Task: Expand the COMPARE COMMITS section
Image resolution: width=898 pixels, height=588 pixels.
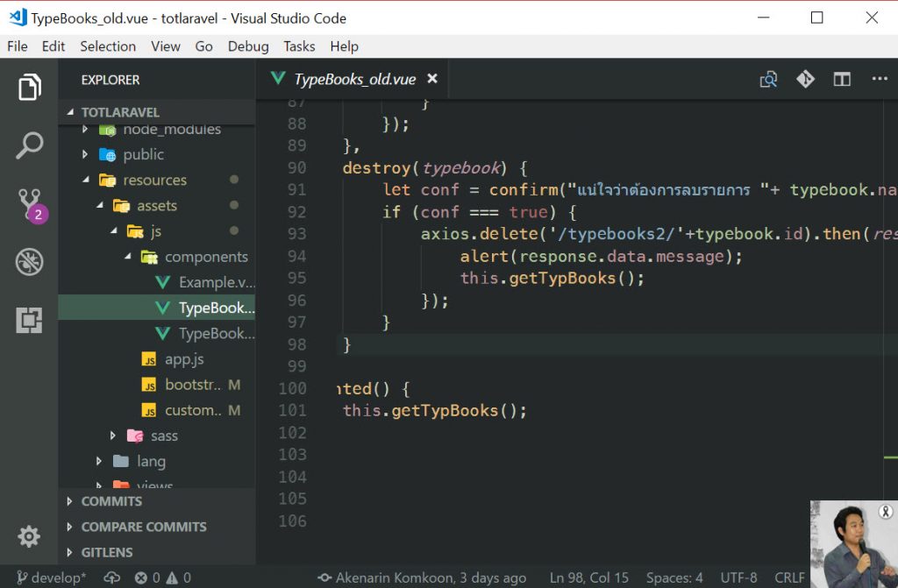Action: [69, 527]
